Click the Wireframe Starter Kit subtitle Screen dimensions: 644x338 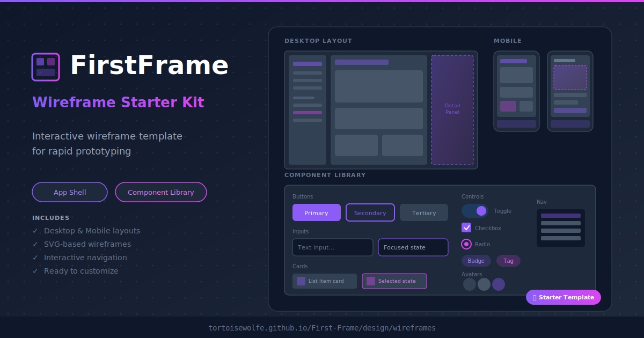point(118,102)
